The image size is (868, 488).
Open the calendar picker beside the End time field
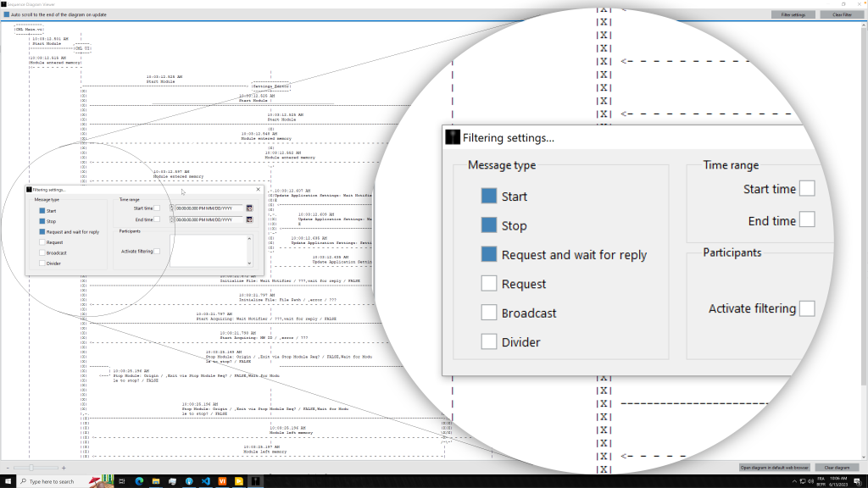(250, 219)
